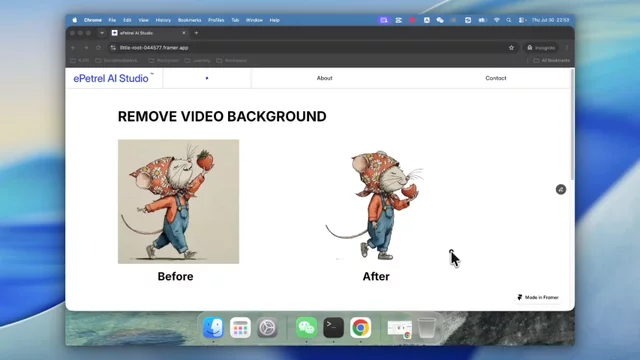
Task: Open the Tab menu in menu bar
Action: pos(235,20)
